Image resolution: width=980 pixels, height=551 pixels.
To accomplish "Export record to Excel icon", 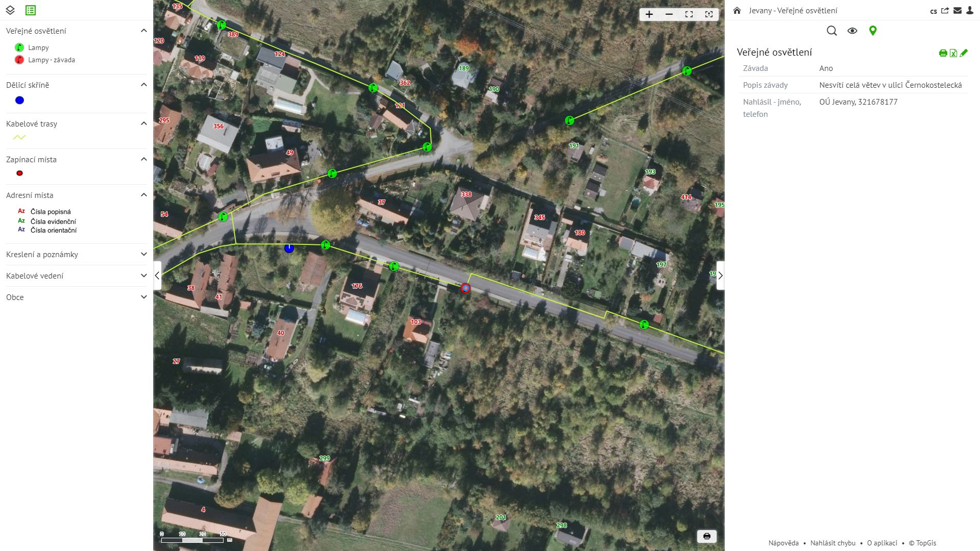I will tap(953, 53).
